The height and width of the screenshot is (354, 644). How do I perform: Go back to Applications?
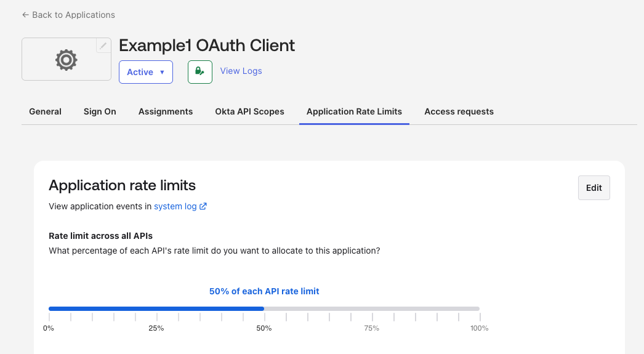tap(68, 15)
